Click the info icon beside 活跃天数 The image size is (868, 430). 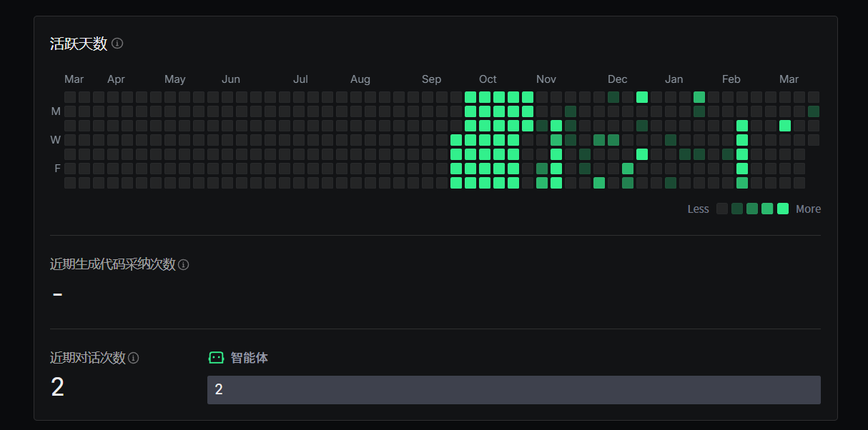117,44
